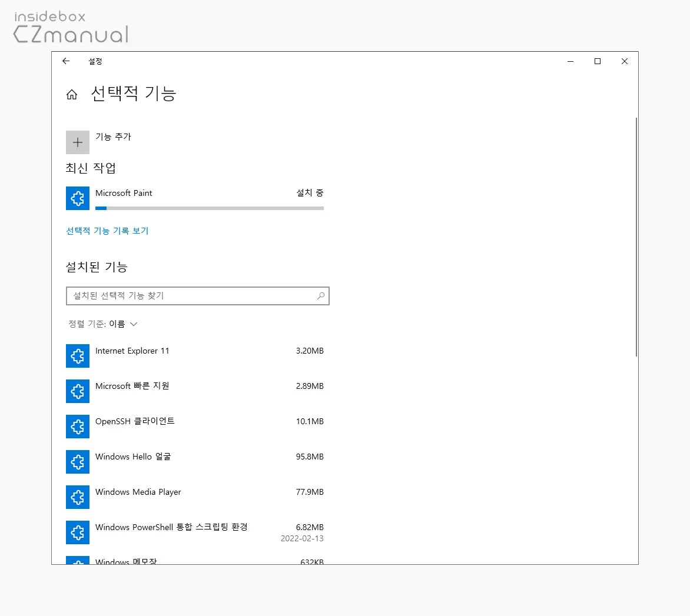Select OpenSSH 클라이언트 entry
Viewport: 690px width, 616px height.
click(x=135, y=421)
